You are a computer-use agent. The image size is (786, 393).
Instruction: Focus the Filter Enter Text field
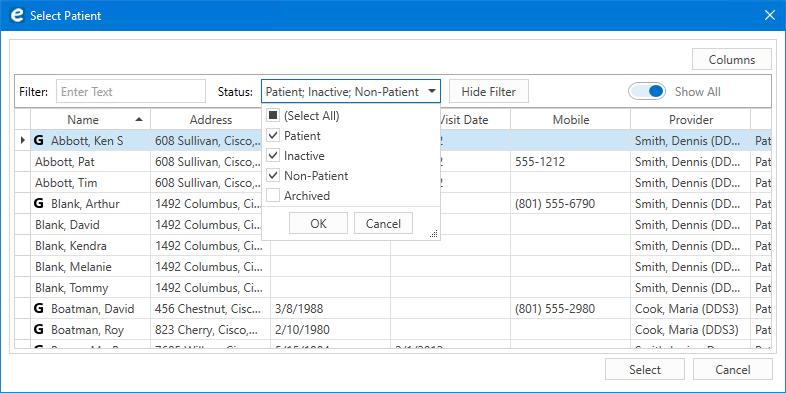(131, 92)
